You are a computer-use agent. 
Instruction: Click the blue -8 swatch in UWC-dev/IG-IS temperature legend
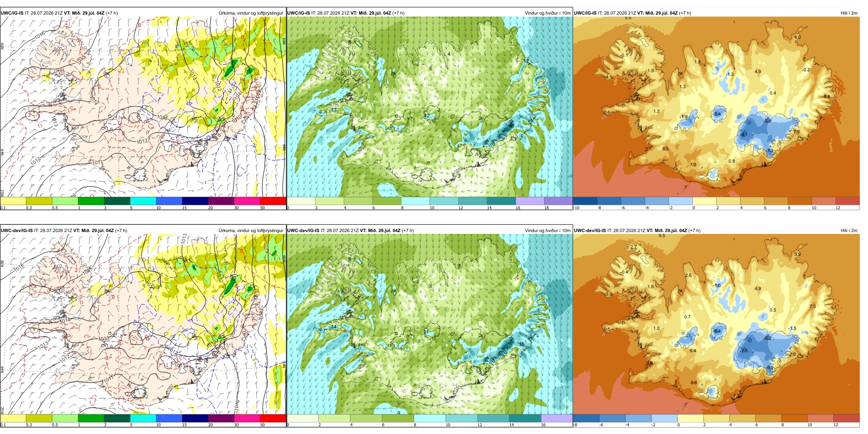click(586, 418)
